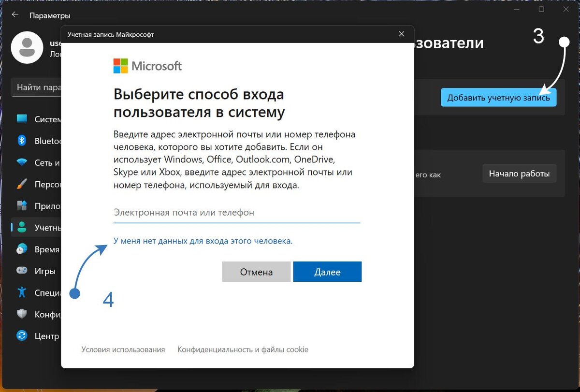Click the Далее button
This screenshot has width=580, height=392.
(327, 272)
